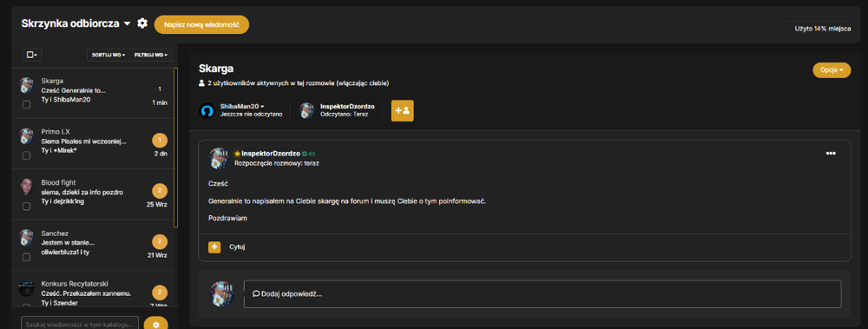Expand the Skrzynka odbiorcza folder dropdown
868x329 pixels.
tap(76, 23)
